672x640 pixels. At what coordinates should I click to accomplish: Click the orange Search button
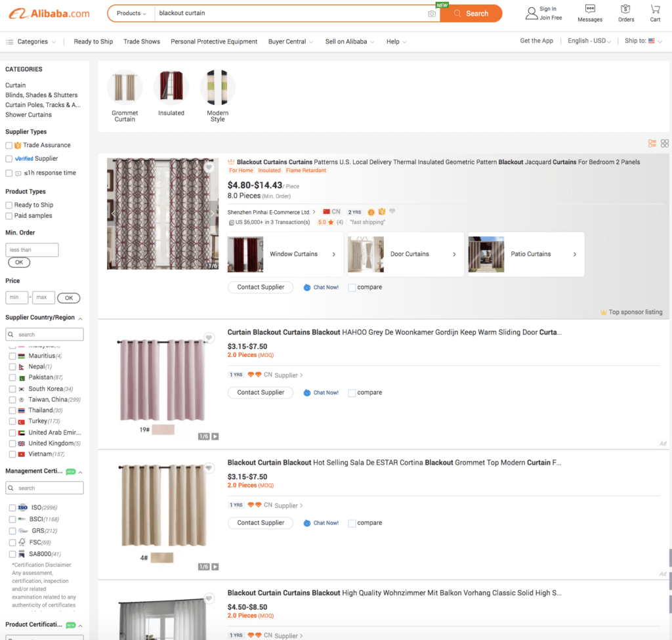471,13
